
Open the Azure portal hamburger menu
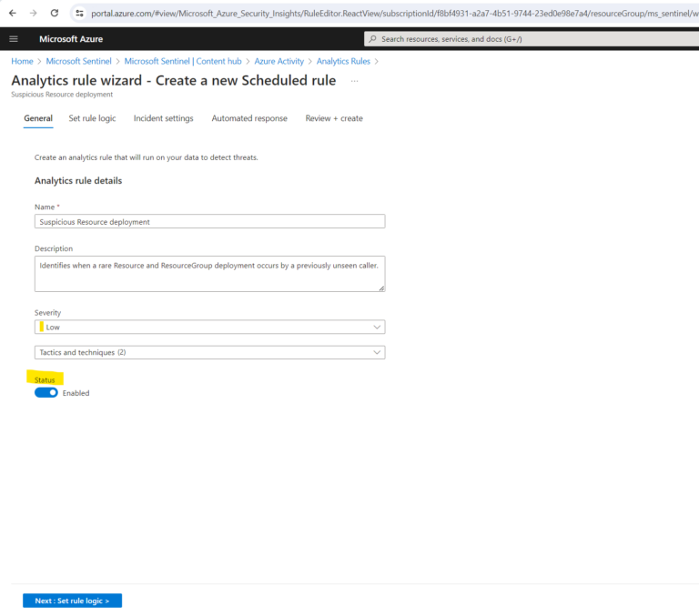14,39
